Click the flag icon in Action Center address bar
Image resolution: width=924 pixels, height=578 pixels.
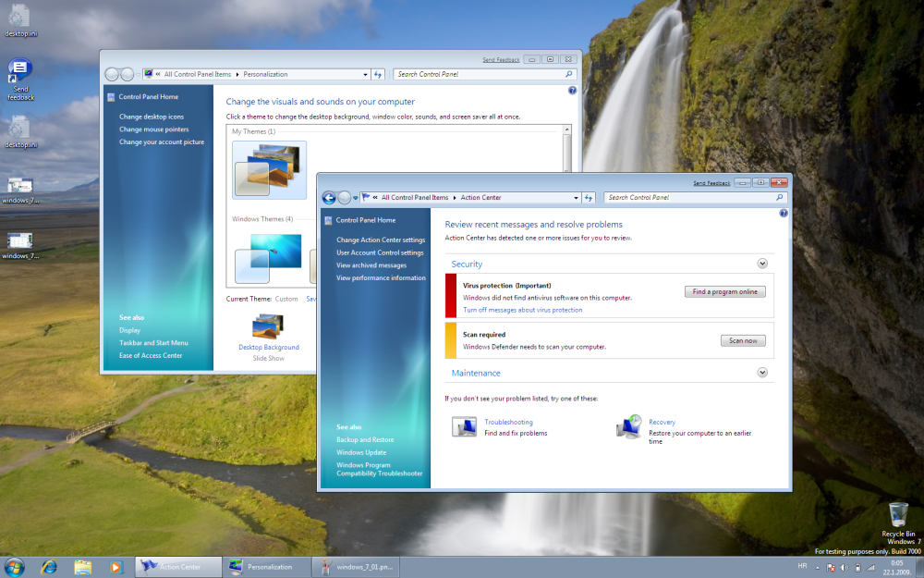[x=365, y=198]
